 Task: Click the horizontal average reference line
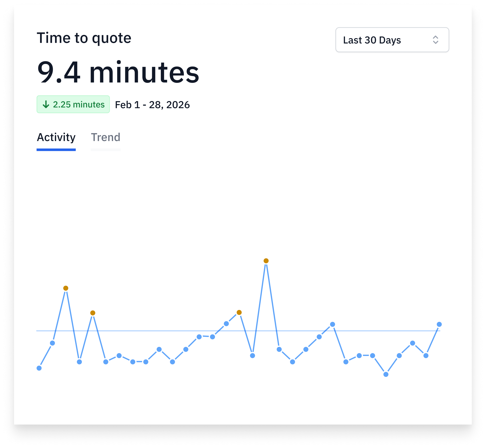pos(145,331)
